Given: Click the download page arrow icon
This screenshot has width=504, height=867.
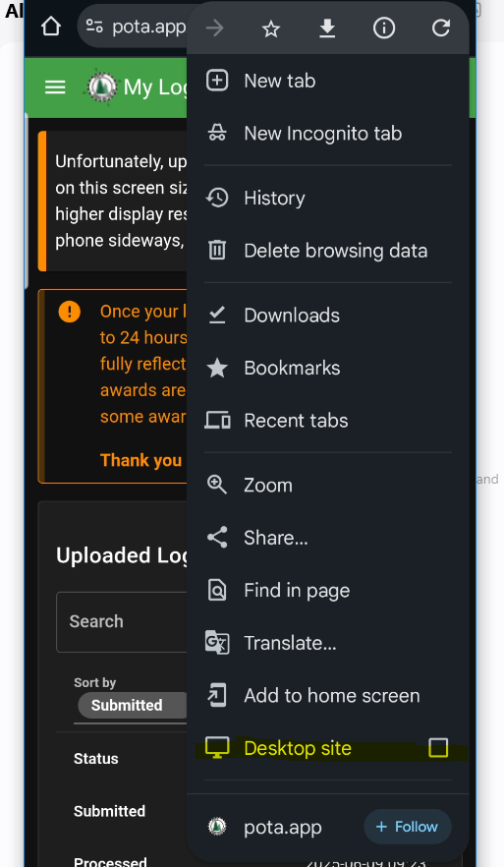Looking at the screenshot, I should [x=327, y=29].
